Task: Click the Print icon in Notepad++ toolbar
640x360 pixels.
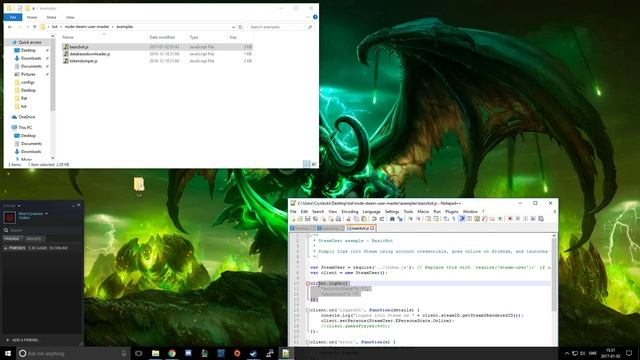Action: 338,219
